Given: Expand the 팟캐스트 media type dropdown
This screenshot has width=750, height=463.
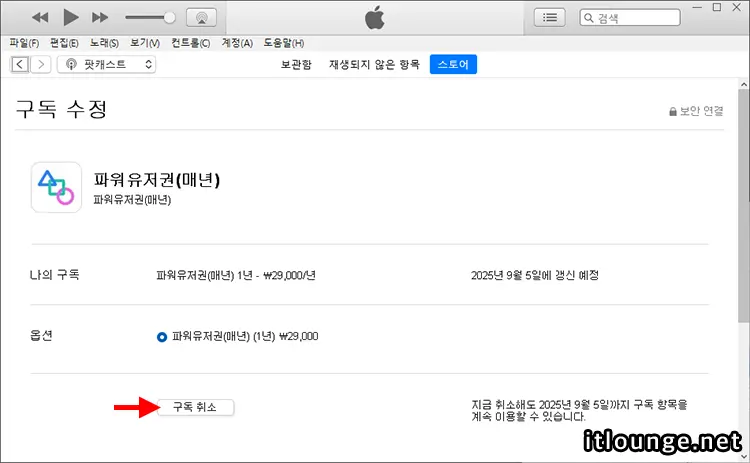Looking at the screenshot, I should click(x=107, y=64).
